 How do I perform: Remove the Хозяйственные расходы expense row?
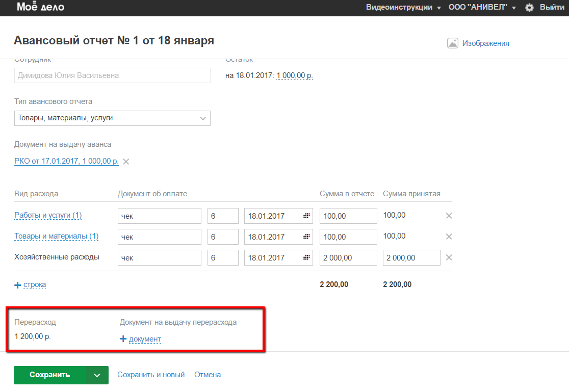(449, 258)
